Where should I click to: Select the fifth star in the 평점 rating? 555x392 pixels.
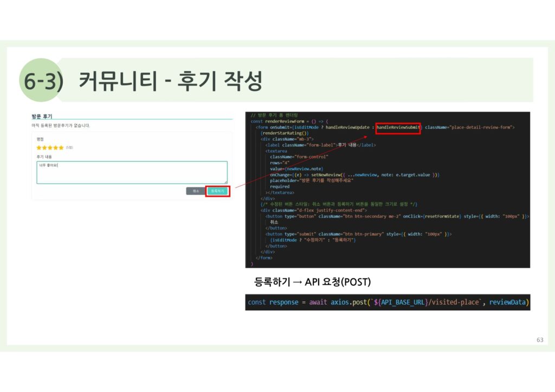pyautogui.click(x=61, y=148)
